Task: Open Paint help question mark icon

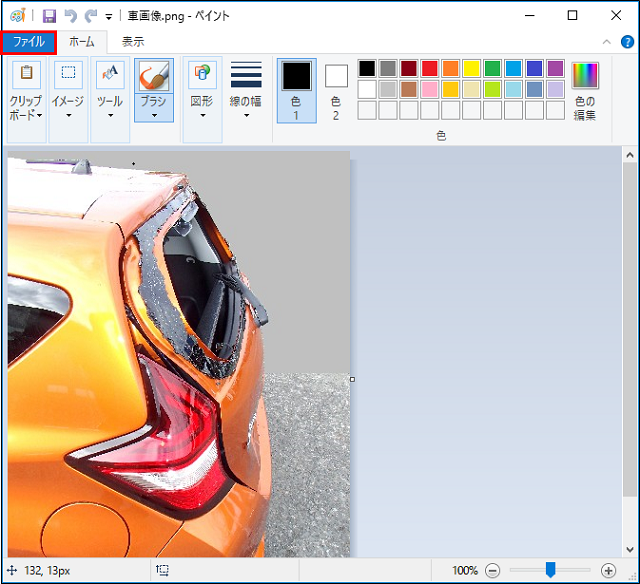Action: 627,42
